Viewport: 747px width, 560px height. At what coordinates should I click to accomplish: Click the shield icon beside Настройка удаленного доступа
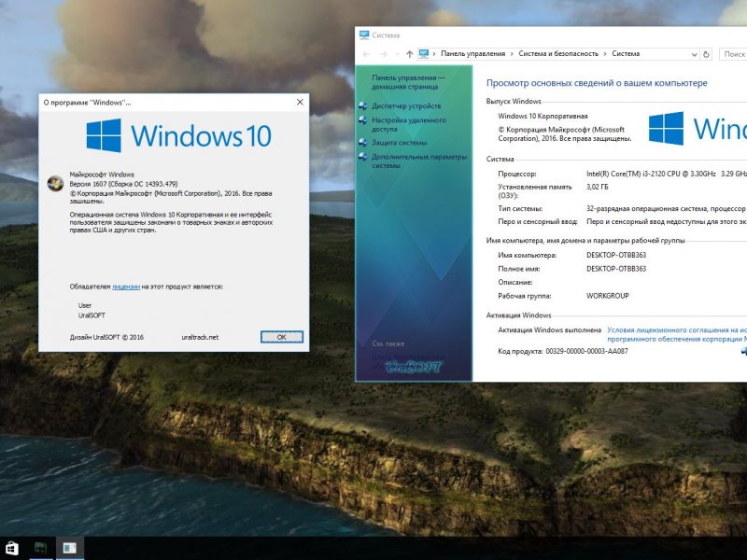pyautogui.click(x=363, y=120)
